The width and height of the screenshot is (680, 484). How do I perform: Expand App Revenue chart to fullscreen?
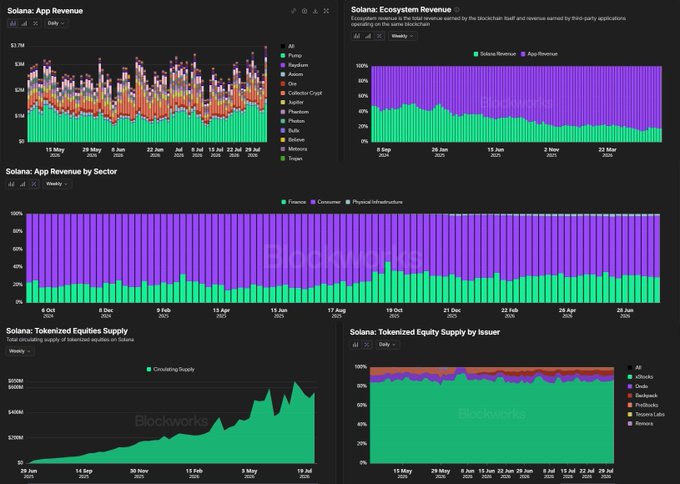326,11
